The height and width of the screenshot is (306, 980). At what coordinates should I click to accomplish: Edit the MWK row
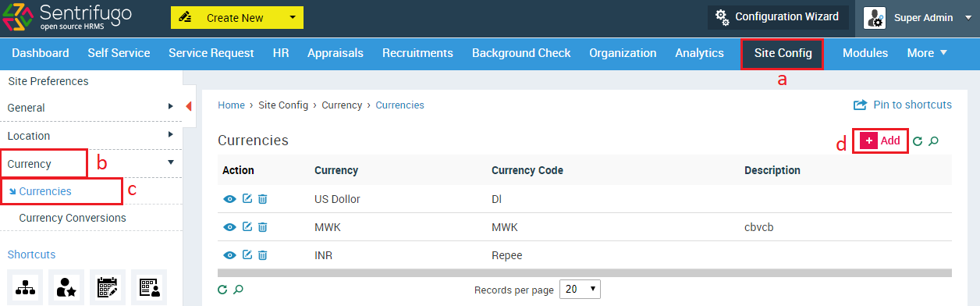coord(247,227)
